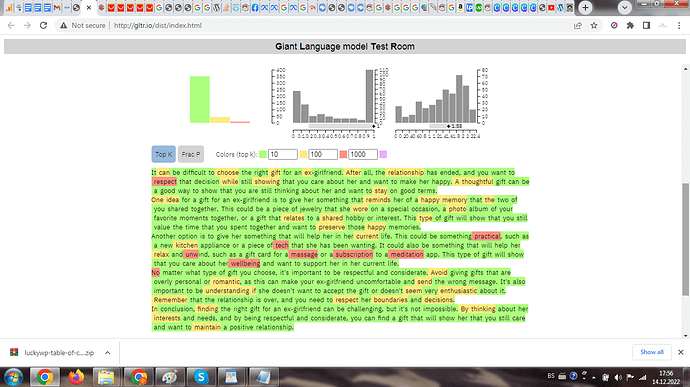
Task: Expand the tab search dropdown arrow
Action: (624, 7)
